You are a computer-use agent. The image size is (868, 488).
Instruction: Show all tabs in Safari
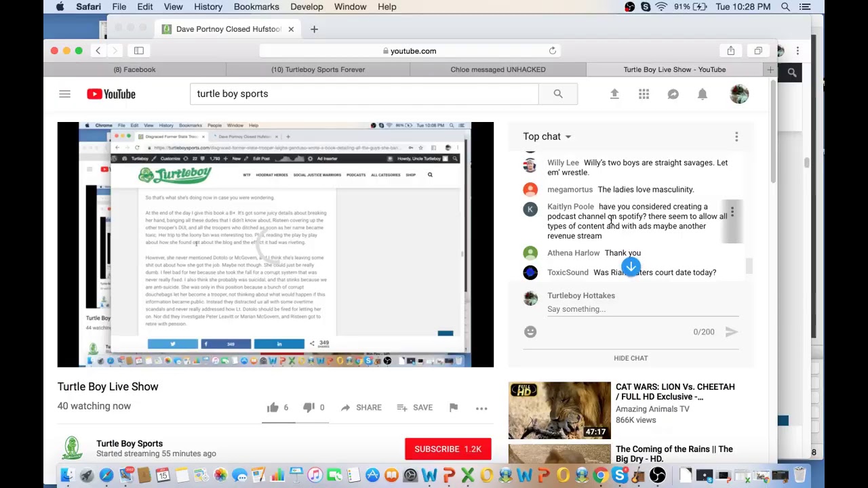pos(758,51)
